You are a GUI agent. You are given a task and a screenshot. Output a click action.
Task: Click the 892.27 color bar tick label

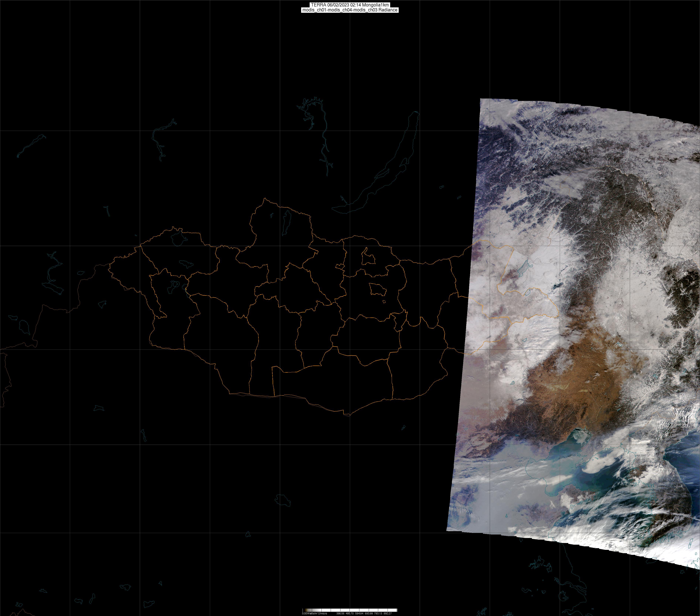(x=387, y=613)
